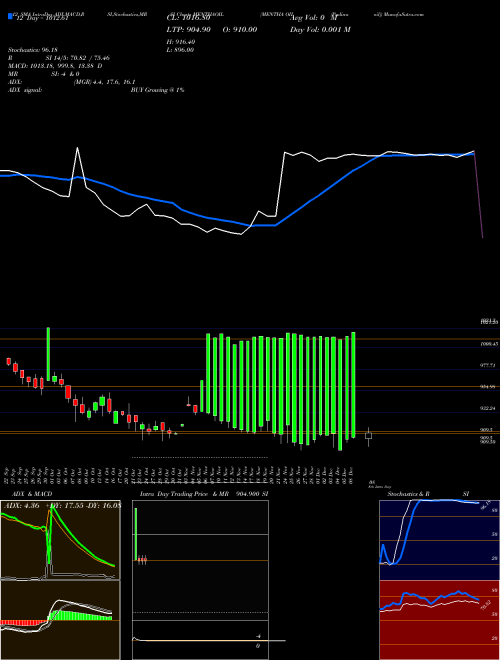This screenshot has height=660, width=500.
Task: Click the tall green intraday price bar
Action: (136, 534)
